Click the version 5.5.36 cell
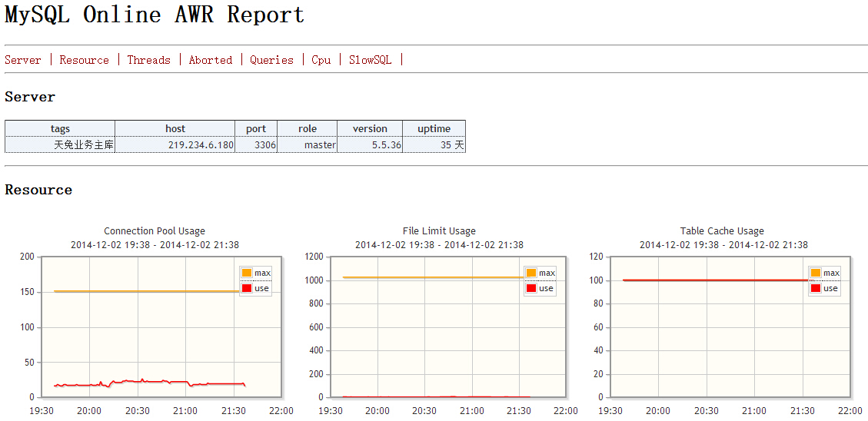The width and height of the screenshot is (868, 421). [x=370, y=145]
